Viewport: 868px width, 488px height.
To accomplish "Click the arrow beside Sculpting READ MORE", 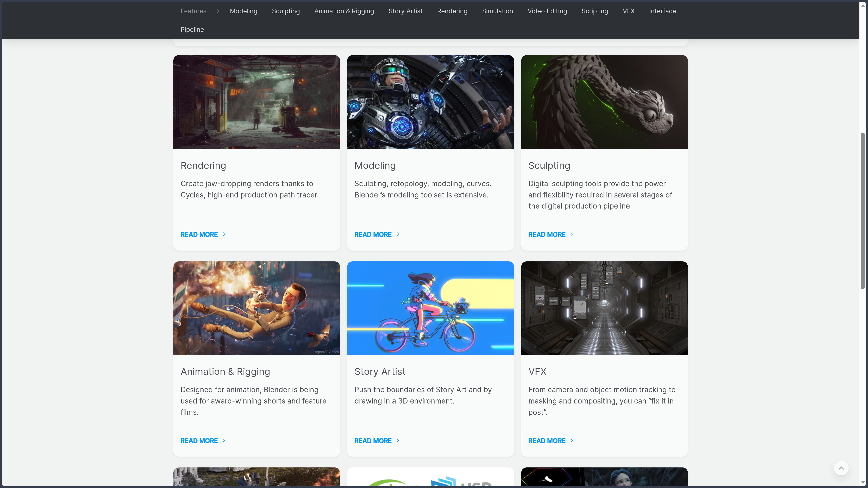I will (x=571, y=235).
